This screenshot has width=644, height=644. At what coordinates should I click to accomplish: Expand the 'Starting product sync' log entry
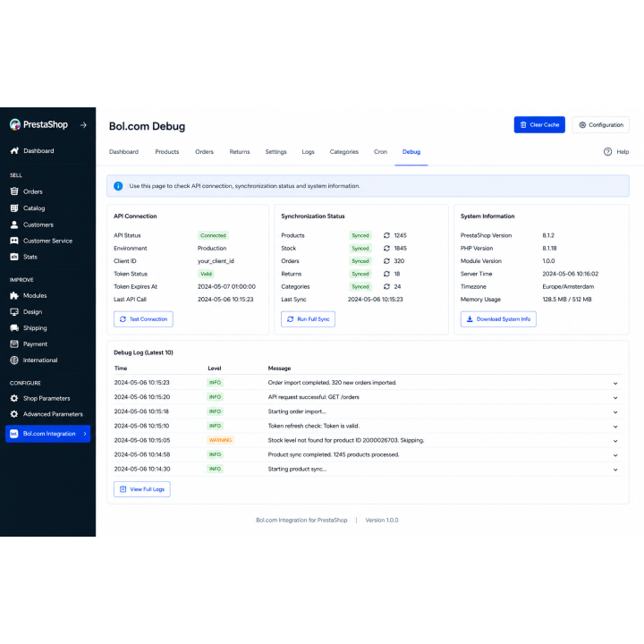tap(615, 470)
